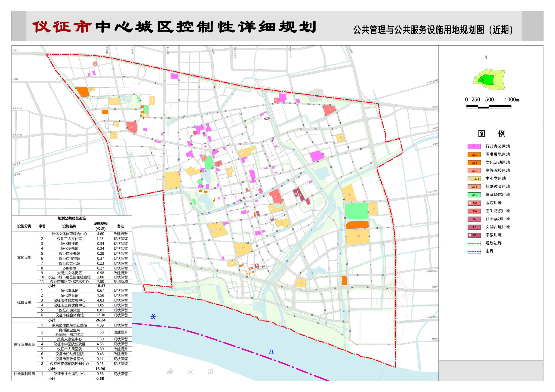Click the 规划新增 remark cell
This screenshot has height=392, width=555.
(121, 281)
